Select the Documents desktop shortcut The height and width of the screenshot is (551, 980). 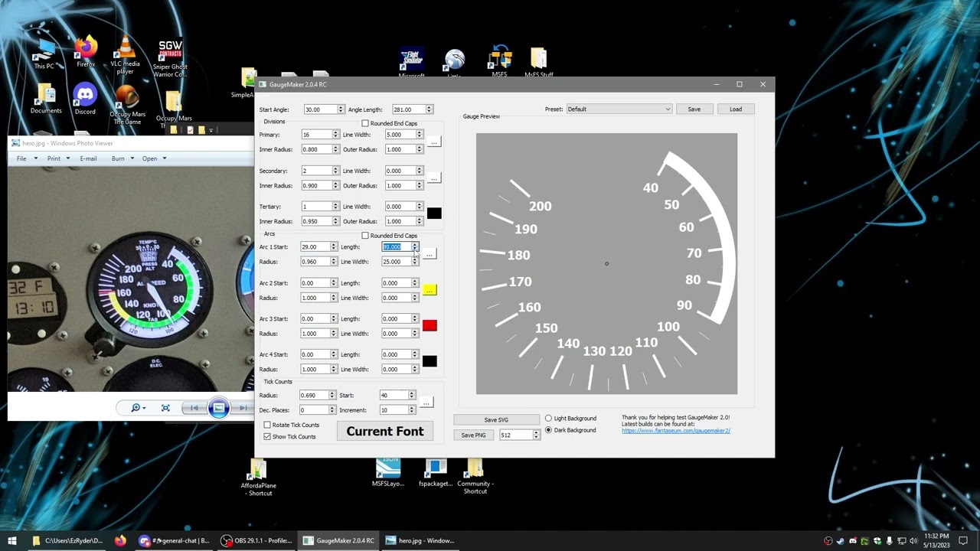46,100
